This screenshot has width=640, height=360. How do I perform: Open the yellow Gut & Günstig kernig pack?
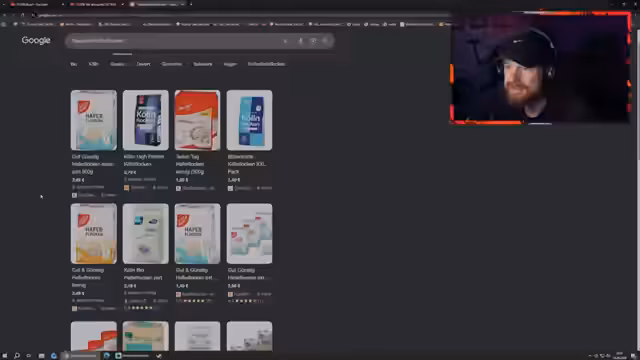click(93, 233)
